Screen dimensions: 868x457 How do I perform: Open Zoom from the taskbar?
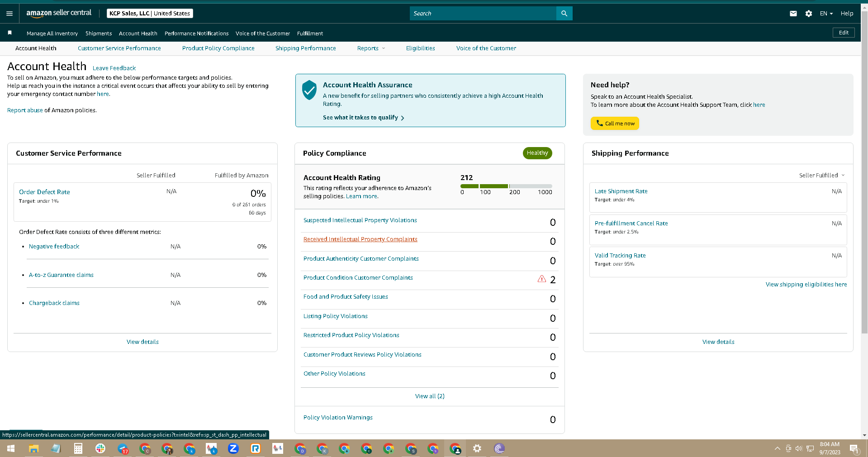pyautogui.click(x=233, y=448)
